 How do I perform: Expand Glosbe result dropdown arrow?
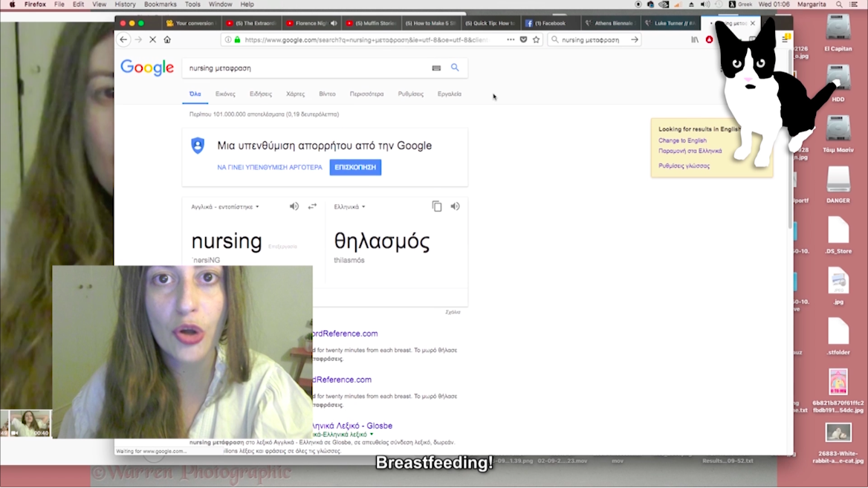(372, 435)
